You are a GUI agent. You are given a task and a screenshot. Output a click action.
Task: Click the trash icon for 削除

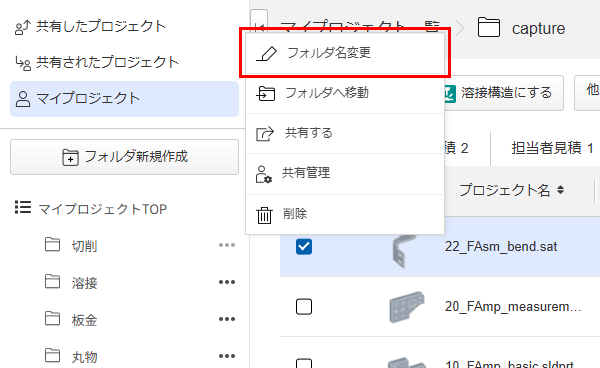point(264,215)
